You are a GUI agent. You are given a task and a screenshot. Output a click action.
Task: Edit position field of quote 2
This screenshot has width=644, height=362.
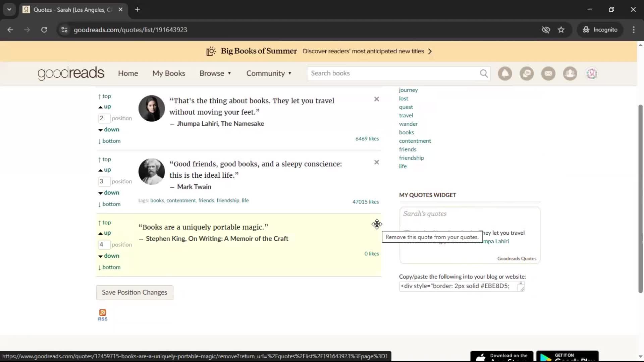click(x=104, y=118)
